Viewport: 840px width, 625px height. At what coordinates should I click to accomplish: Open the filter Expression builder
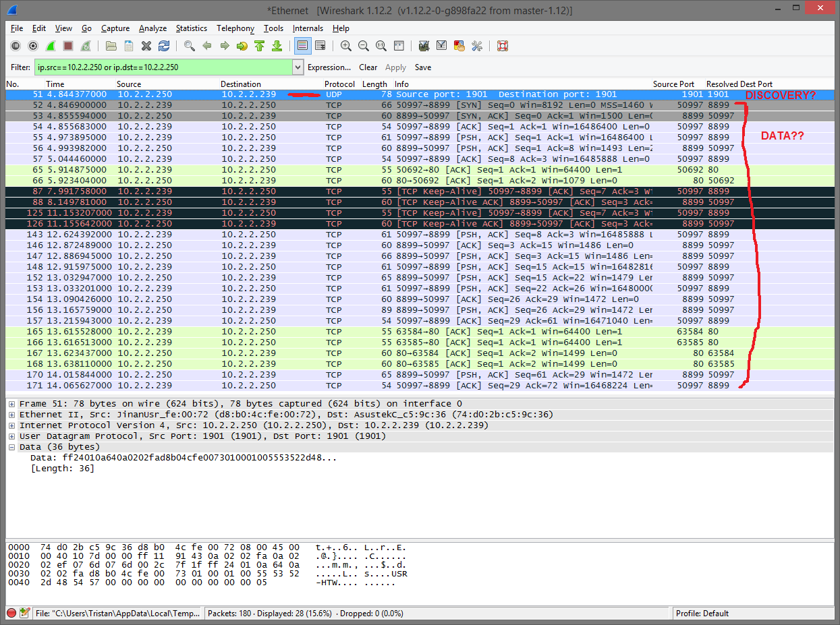point(329,67)
